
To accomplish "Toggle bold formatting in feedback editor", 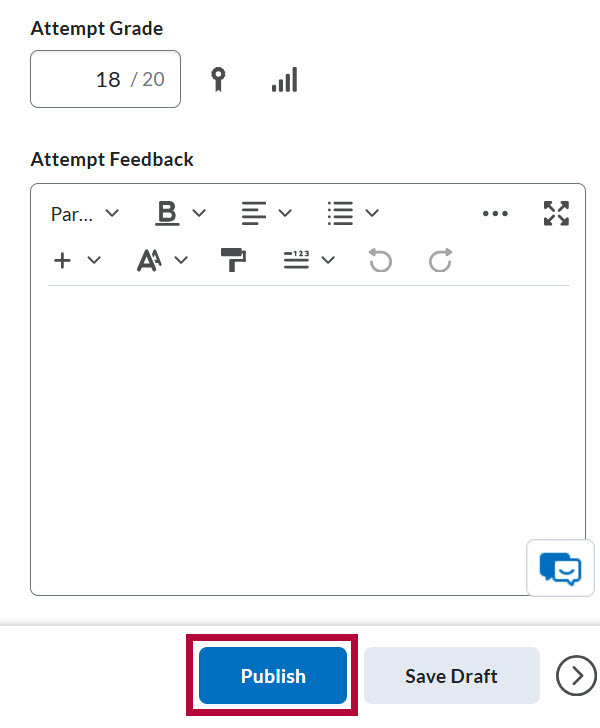I will [167, 213].
